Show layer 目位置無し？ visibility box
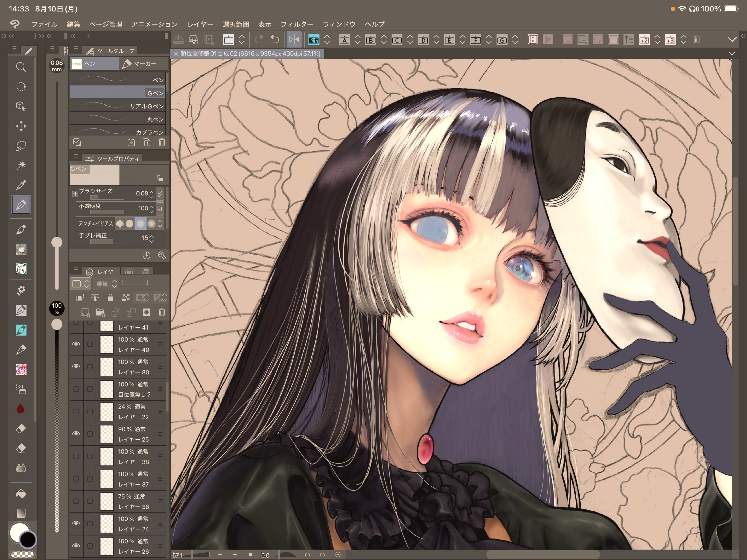This screenshot has height=560, width=747. click(76, 389)
